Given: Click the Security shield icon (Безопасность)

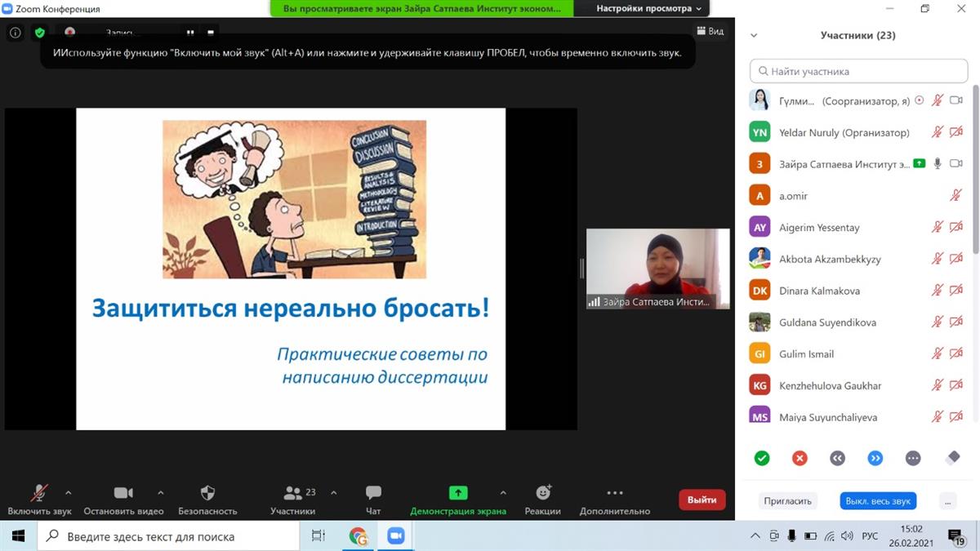Looking at the screenshot, I should pyautogui.click(x=207, y=493).
